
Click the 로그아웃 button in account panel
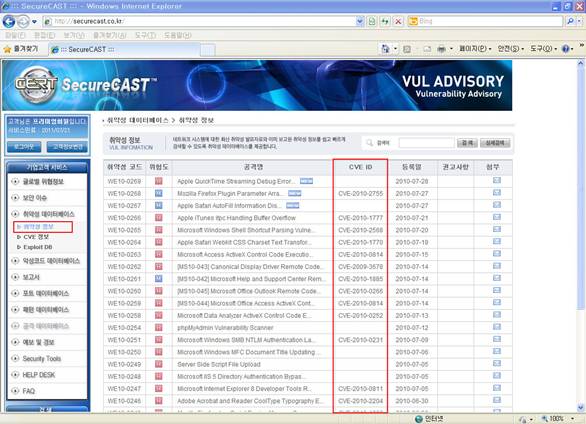[24, 147]
